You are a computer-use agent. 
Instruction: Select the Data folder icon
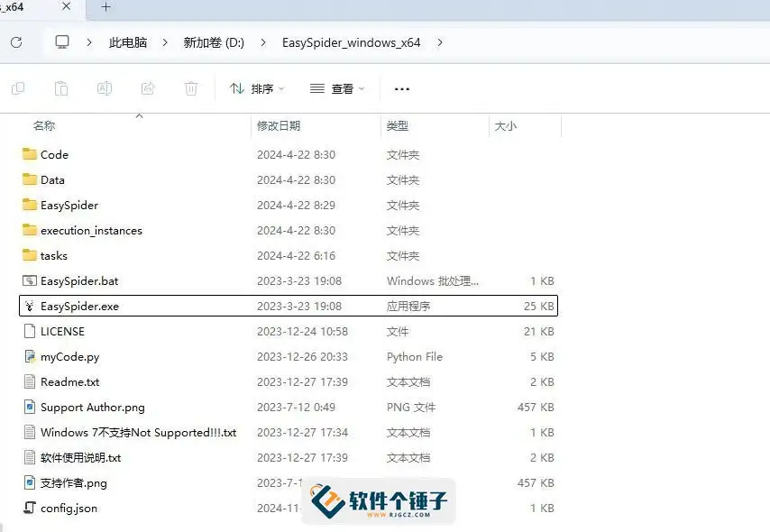[x=30, y=179]
